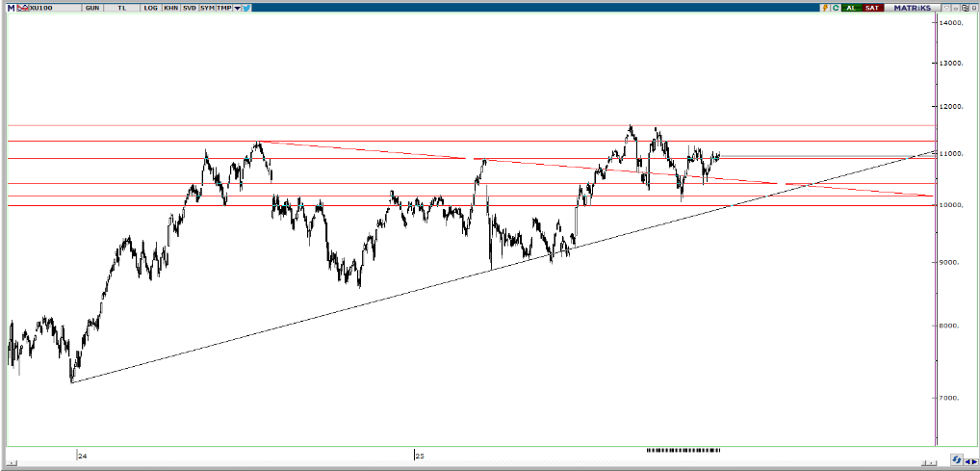Toggle the SVD option
Viewport: 980px width, 471px height.
(x=189, y=8)
